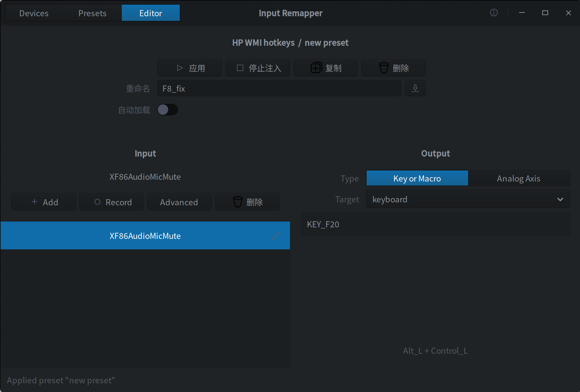Click the KEY_F20 output text area
The image size is (580, 392).
coord(436,224)
